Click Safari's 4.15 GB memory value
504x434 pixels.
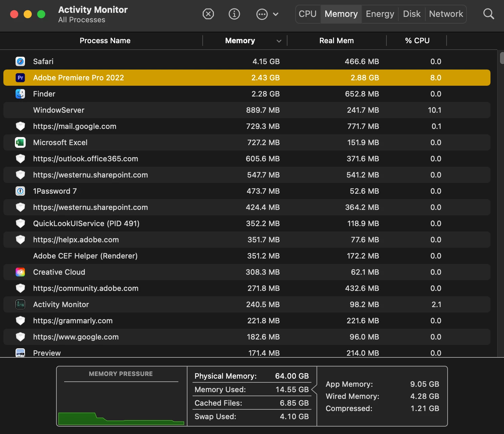coord(266,61)
